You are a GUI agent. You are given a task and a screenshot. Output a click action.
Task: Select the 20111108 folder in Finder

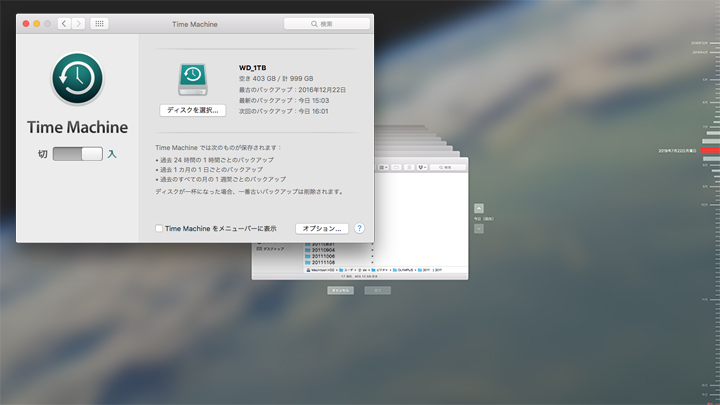(320, 262)
